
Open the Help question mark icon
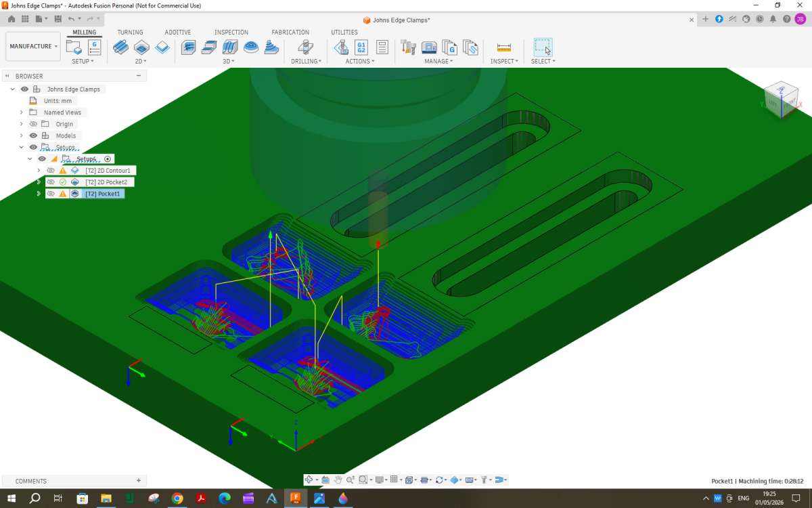click(x=786, y=20)
